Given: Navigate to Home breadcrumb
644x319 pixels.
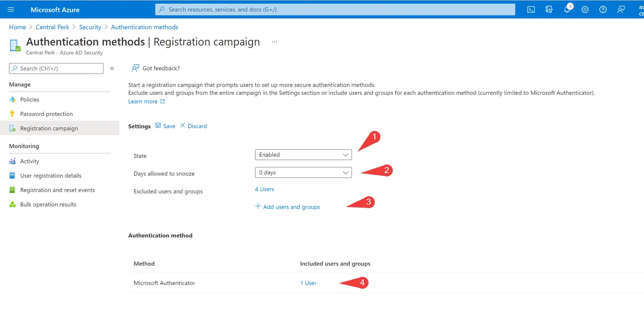Looking at the screenshot, I should (x=17, y=27).
